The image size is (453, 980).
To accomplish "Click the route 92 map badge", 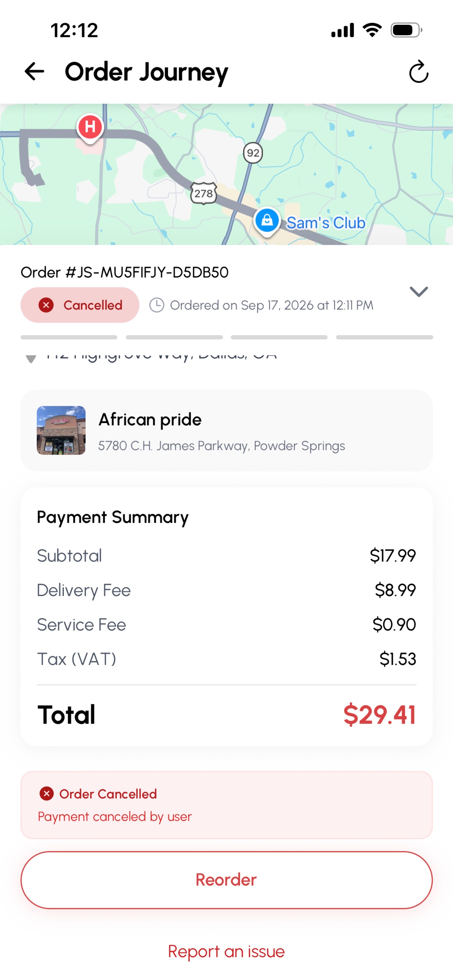I will (253, 153).
